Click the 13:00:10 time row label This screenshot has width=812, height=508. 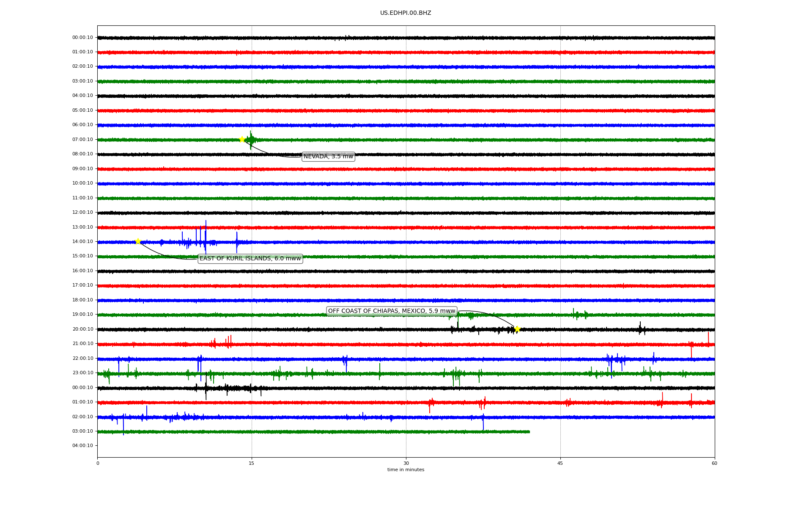[82, 227]
